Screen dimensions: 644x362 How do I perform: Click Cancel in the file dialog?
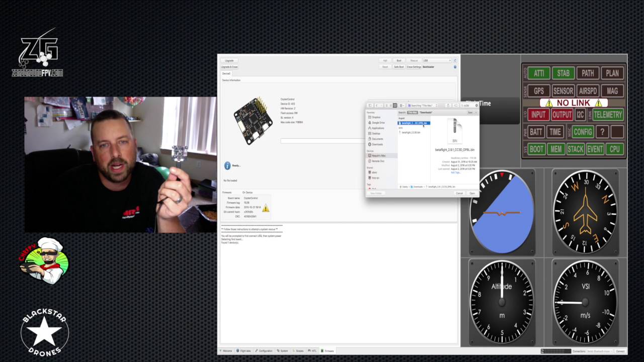click(x=459, y=193)
